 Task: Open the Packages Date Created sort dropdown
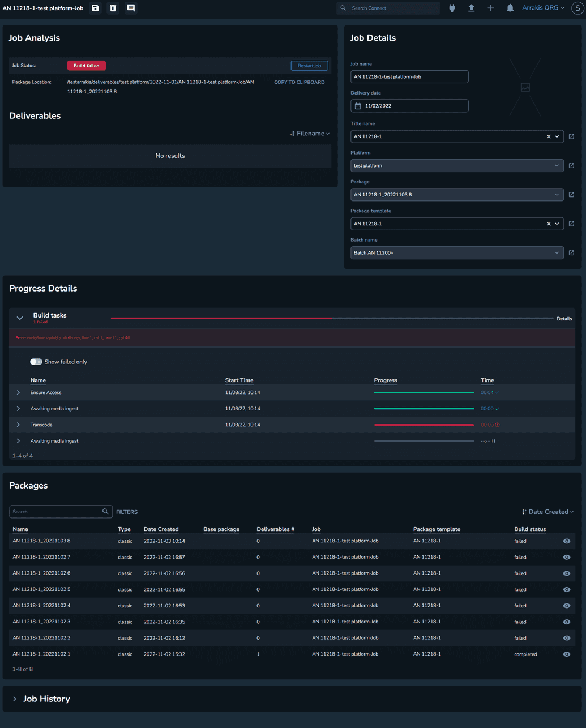tap(547, 512)
